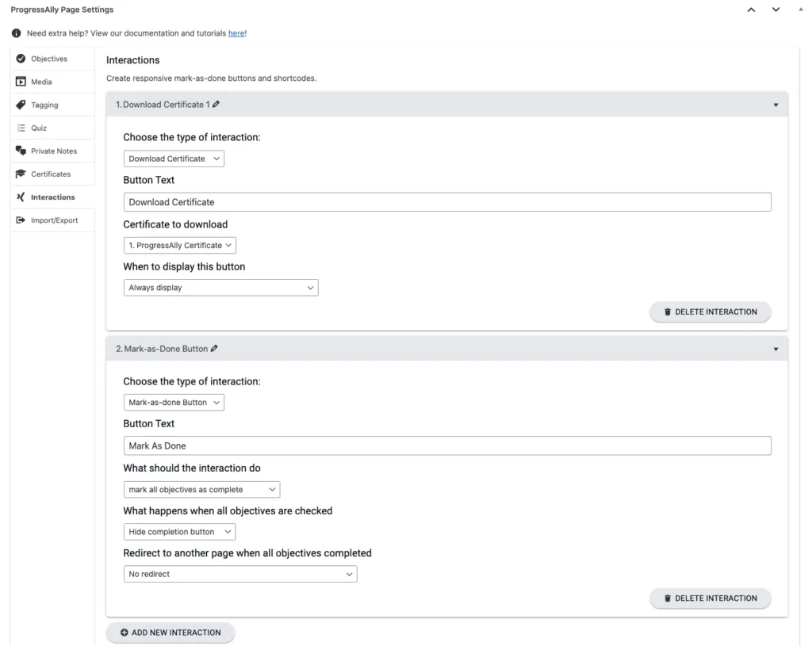The width and height of the screenshot is (812, 646).
Task: Open the Always display dropdown
Action: (220, 288)
